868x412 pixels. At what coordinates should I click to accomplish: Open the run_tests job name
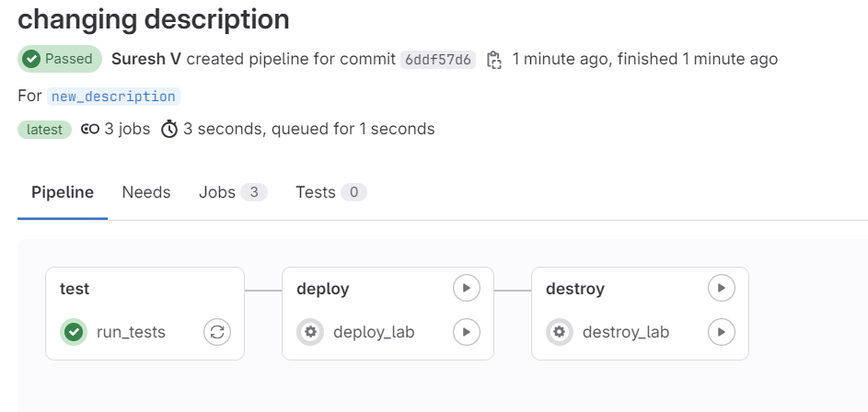(x=131, y=332)
